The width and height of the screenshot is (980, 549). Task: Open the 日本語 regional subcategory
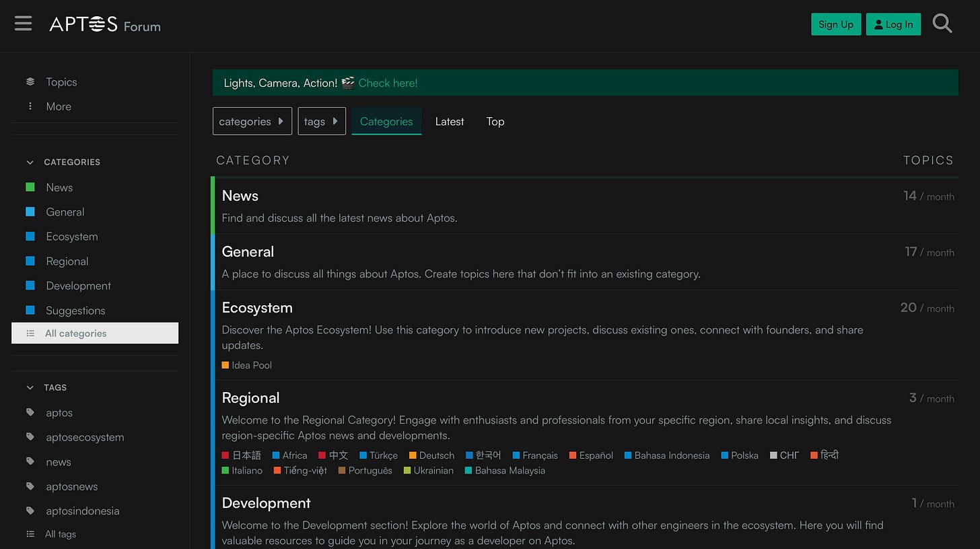tap(241, 455)
